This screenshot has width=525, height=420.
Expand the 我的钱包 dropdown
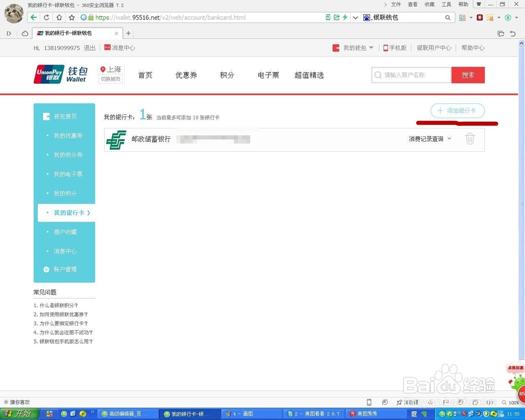click(353, 48)
